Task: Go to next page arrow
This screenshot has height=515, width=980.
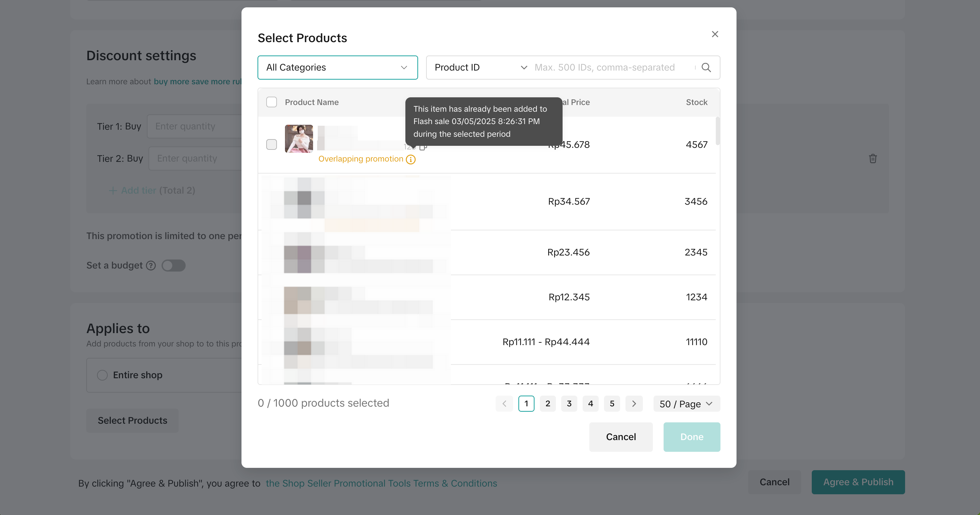Action: [634, 404]
